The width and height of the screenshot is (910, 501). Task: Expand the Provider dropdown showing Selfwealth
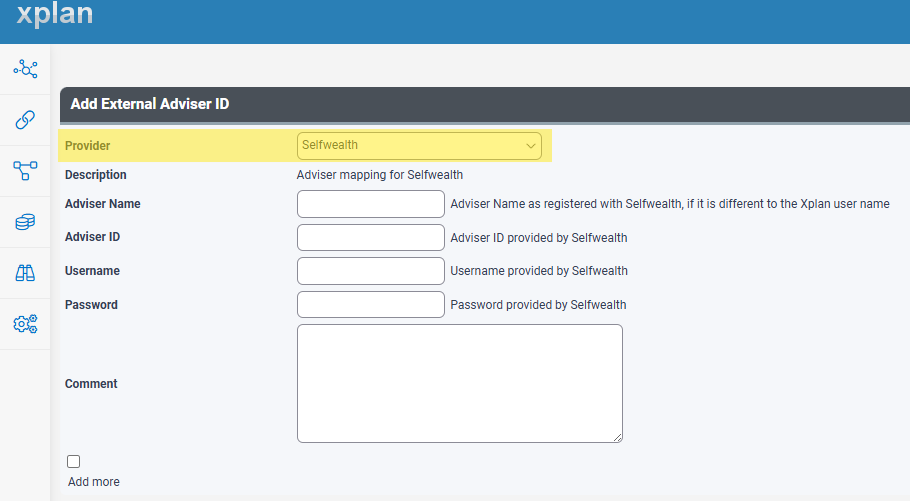[419, 146]
